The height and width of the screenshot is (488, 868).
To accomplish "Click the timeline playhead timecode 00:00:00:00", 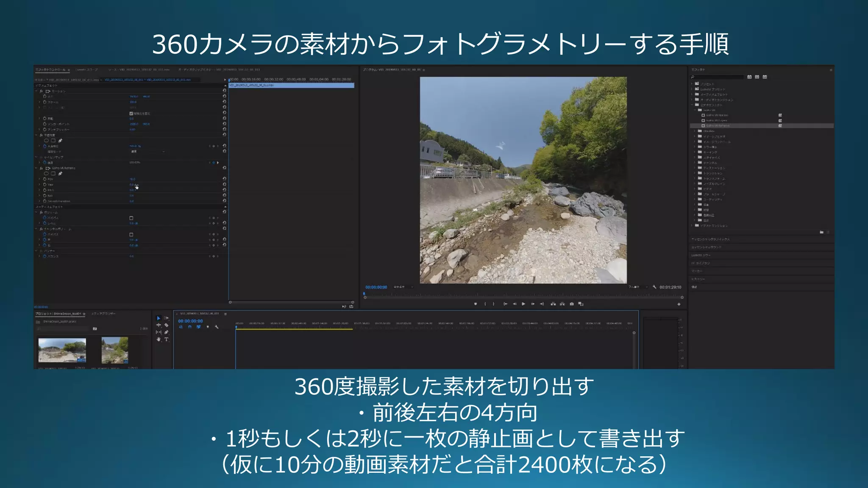I will 190,321.
